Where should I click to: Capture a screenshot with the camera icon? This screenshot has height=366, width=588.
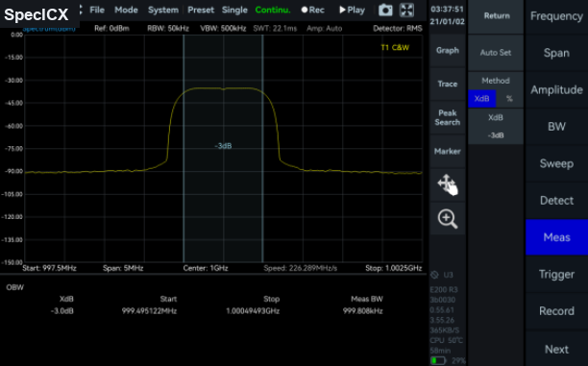tap(385, 11)
